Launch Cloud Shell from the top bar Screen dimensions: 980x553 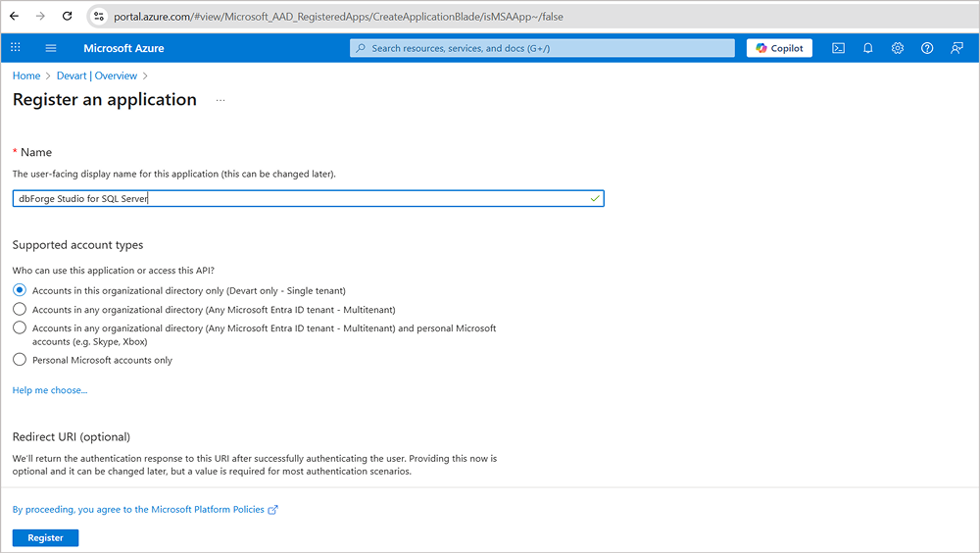coord(838,48)
